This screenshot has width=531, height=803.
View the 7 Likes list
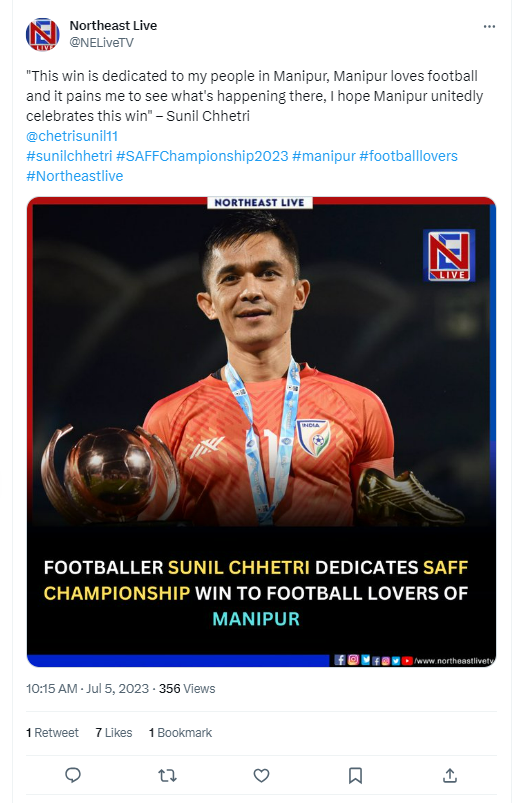(114, 733)
